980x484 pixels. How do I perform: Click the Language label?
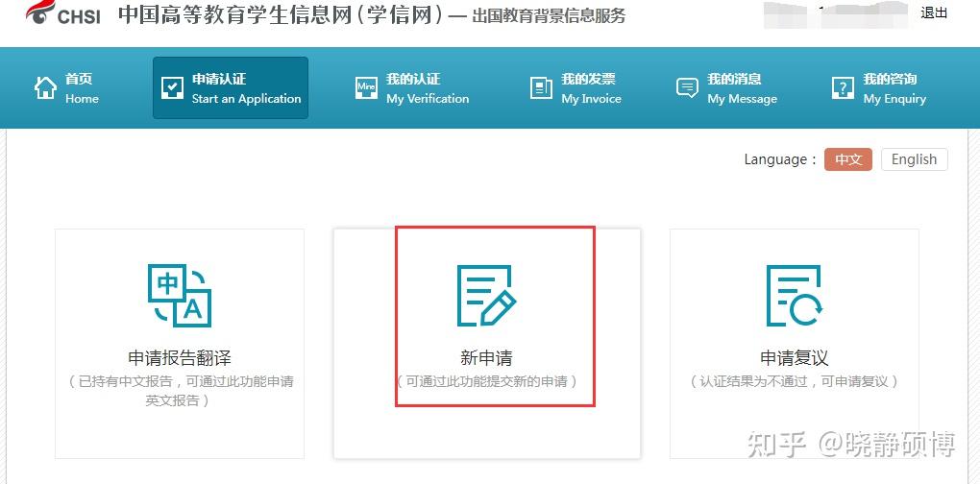point(780,159)
